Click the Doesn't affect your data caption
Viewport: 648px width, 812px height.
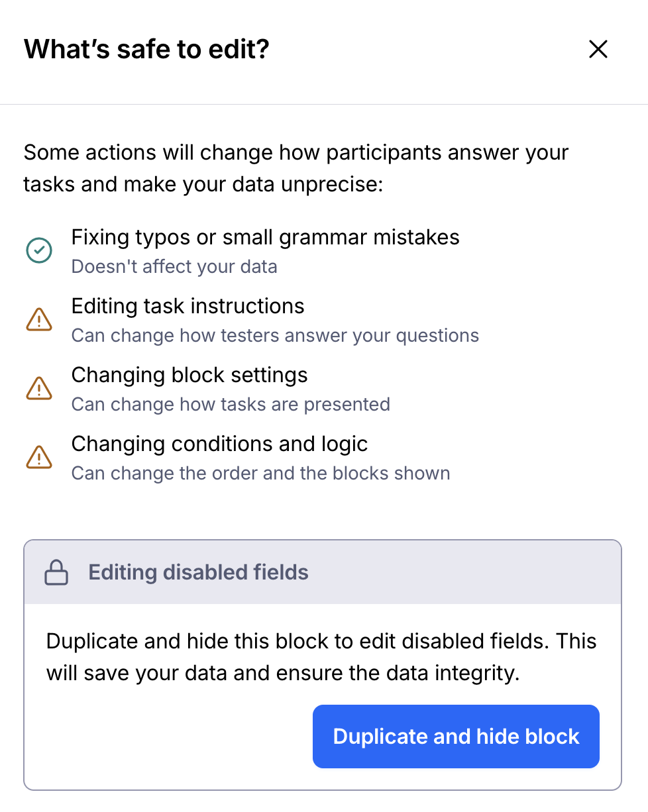pos(174,267)
